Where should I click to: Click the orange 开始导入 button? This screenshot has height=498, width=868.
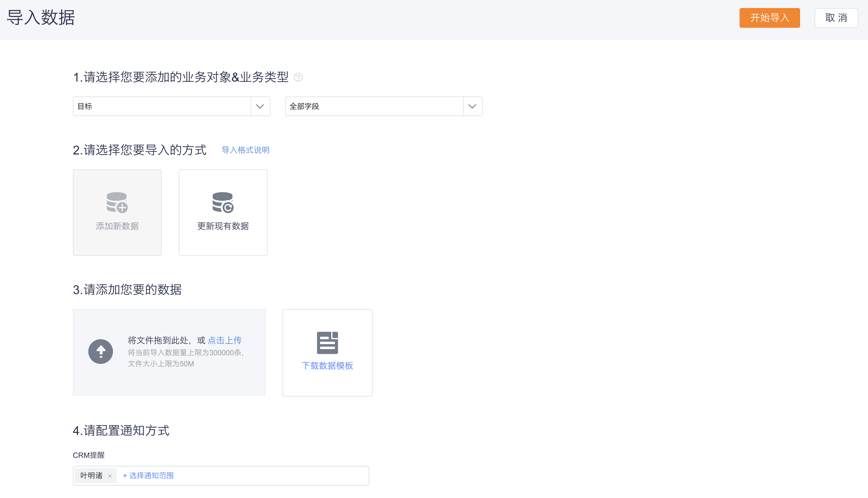(769, 18)
